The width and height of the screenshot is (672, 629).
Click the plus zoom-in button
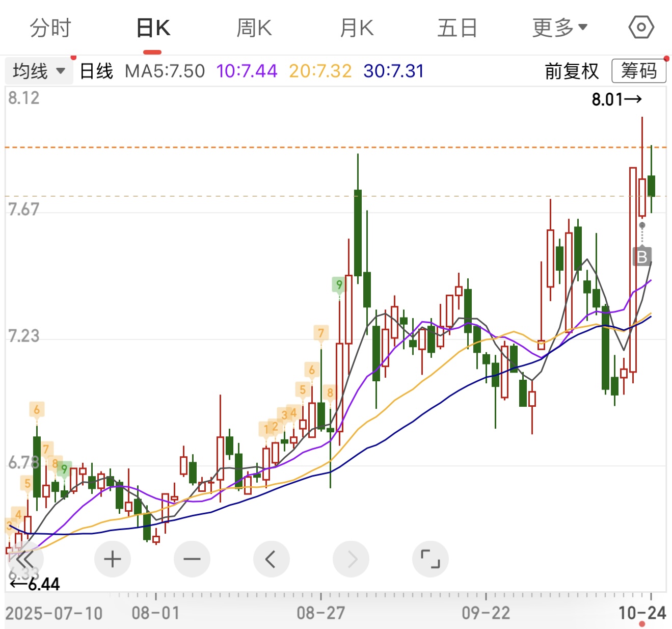(x=113, y=559)
